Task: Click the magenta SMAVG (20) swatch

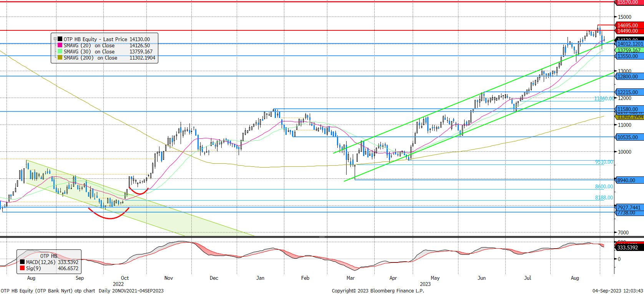Action: [60, 45]
